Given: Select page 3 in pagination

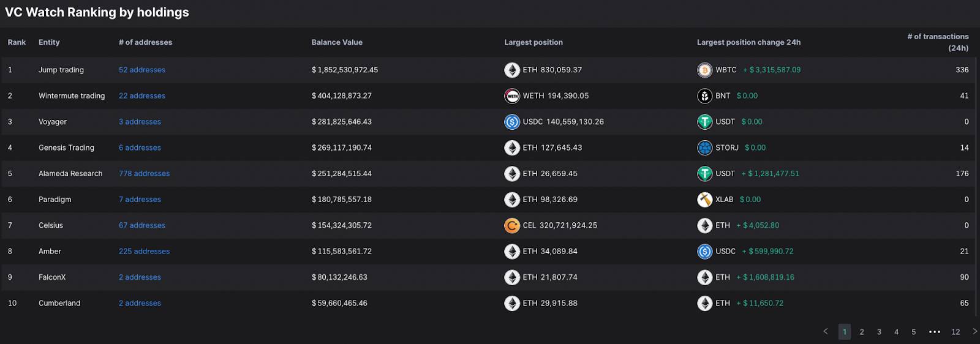Looking at the screenshot, I should [879, 332].
